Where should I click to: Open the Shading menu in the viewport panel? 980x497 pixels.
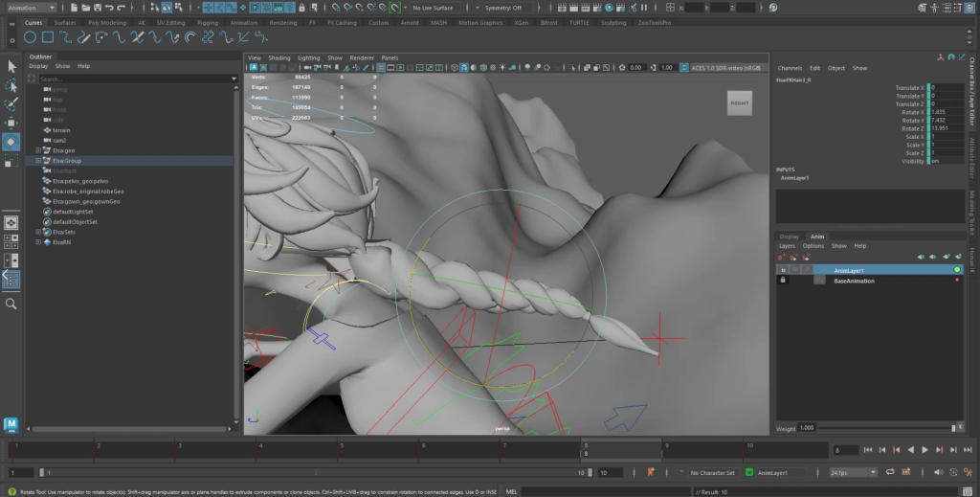point(278,57)
